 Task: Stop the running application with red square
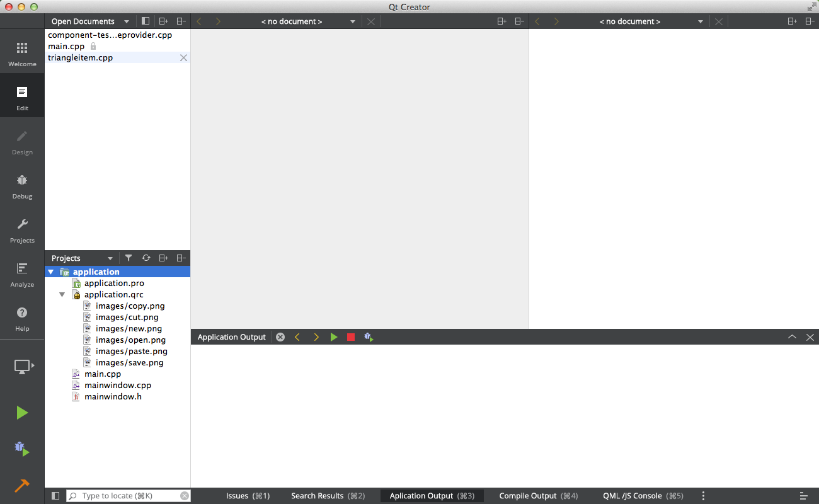351,337
